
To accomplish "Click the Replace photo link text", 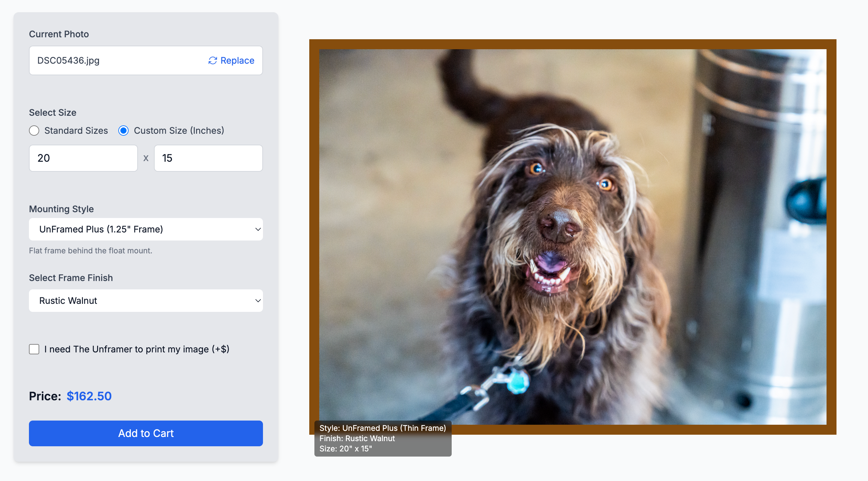I will (237, 61).
